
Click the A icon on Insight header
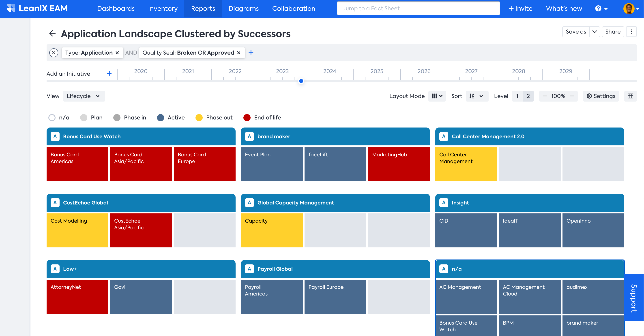pos(444,203)
